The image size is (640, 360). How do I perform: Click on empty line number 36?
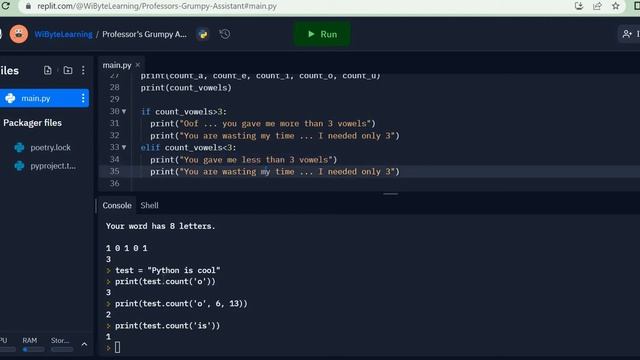coord(115,184)
